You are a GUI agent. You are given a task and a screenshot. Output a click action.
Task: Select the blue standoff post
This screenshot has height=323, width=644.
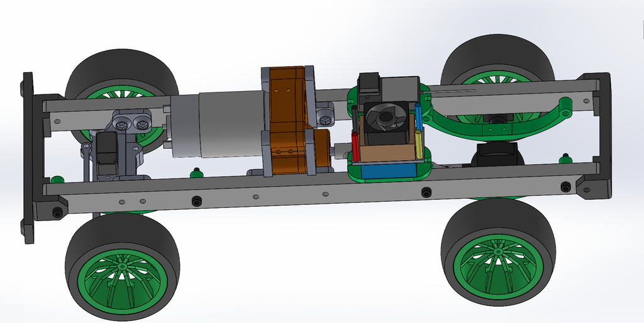tap(418, 117)
